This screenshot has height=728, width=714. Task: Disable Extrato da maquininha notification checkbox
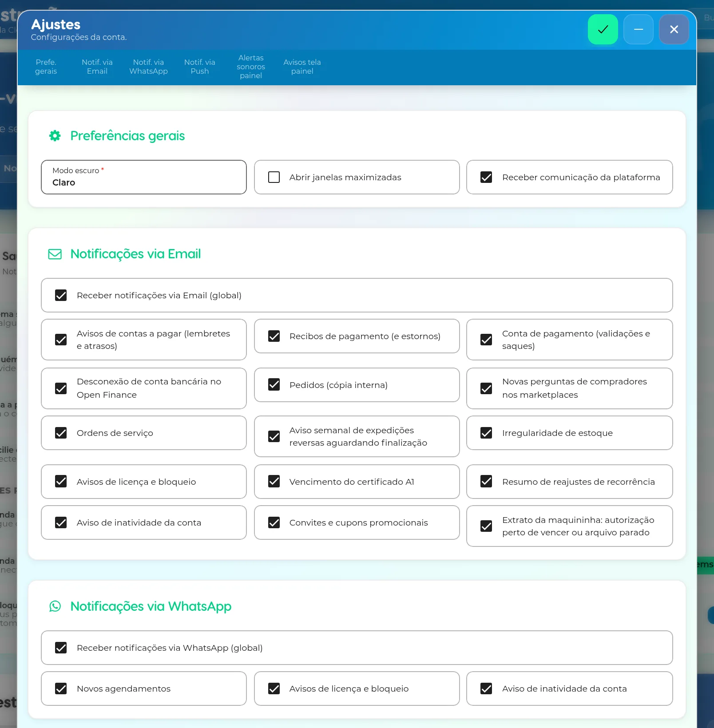pos(486,526)
